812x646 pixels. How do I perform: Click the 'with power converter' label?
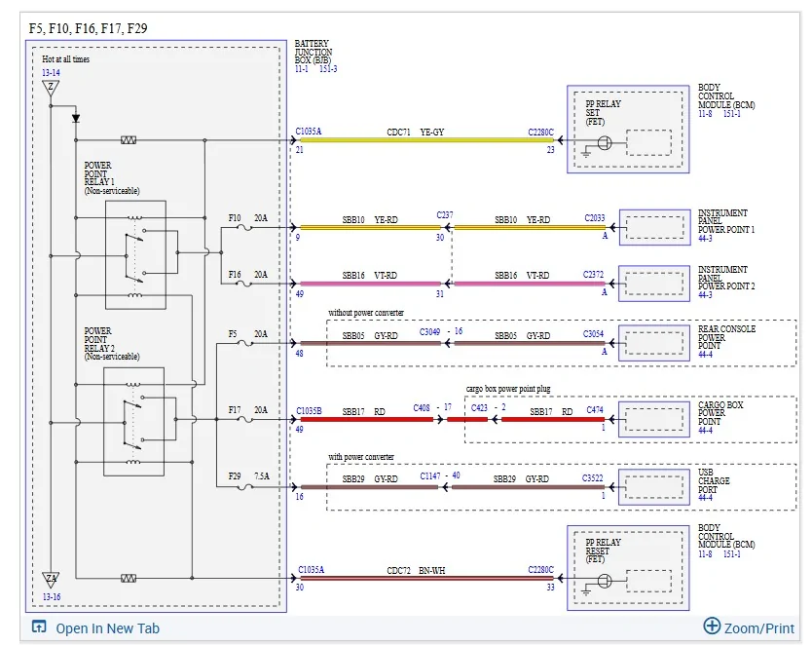click(361, 457)
